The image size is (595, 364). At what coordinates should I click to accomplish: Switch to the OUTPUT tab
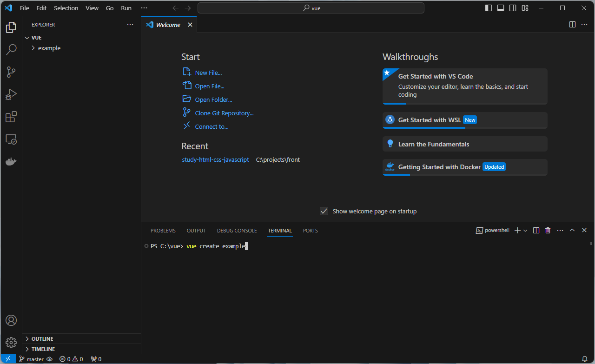[x=196, y=231]
